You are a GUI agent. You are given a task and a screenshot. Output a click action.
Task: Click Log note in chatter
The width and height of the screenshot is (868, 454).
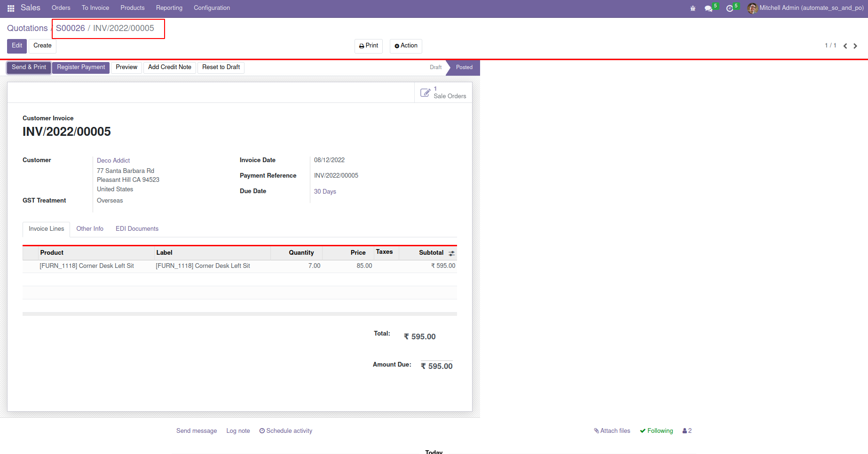(238, 431)
